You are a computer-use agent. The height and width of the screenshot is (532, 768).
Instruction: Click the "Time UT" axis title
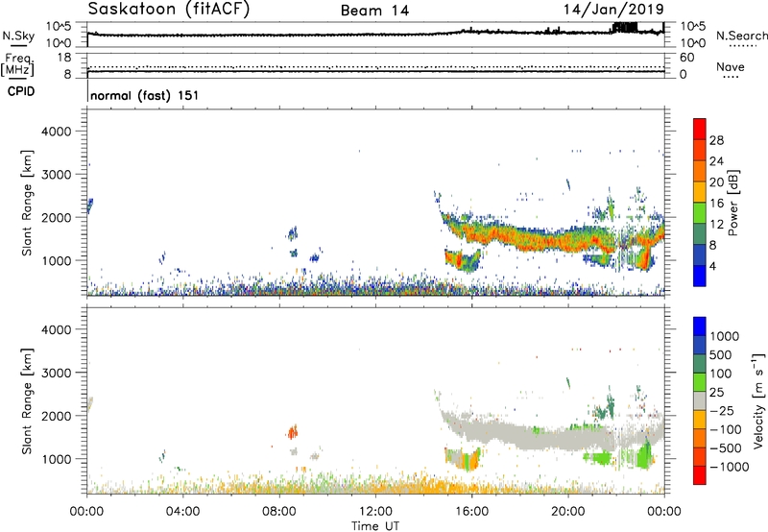pos(375,526)
